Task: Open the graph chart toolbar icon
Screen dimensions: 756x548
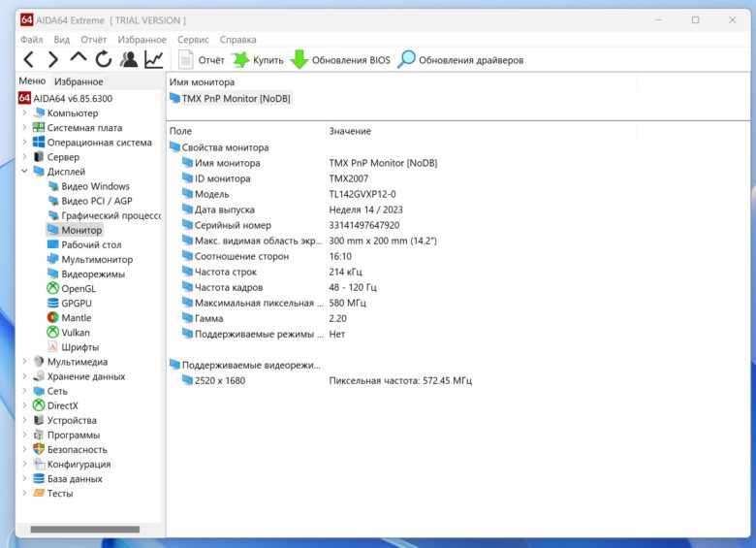Action: pos(154,59)
